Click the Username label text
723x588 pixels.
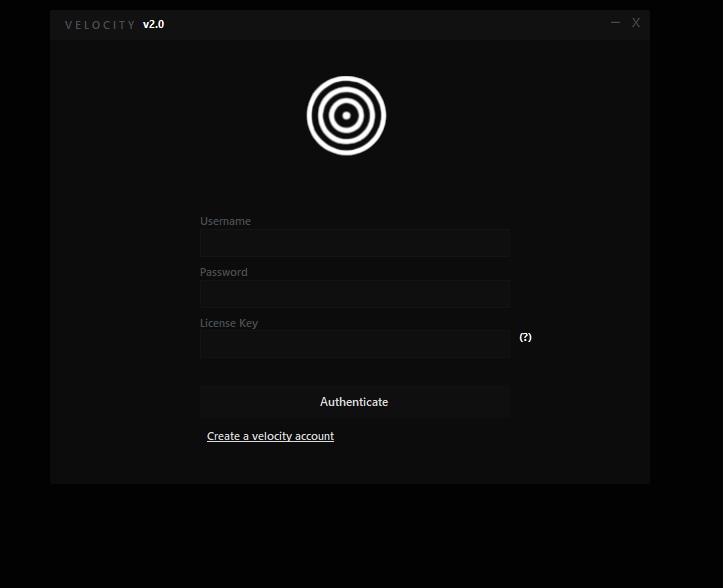tap(225, 221)
